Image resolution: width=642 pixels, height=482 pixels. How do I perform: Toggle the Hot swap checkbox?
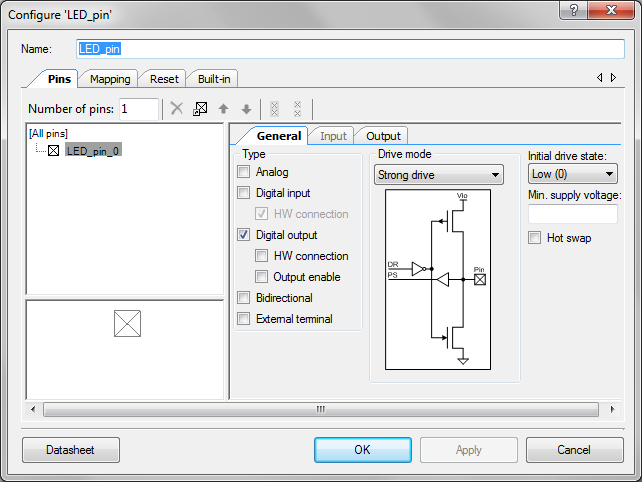pyautogui.click(x=535, y=238)
